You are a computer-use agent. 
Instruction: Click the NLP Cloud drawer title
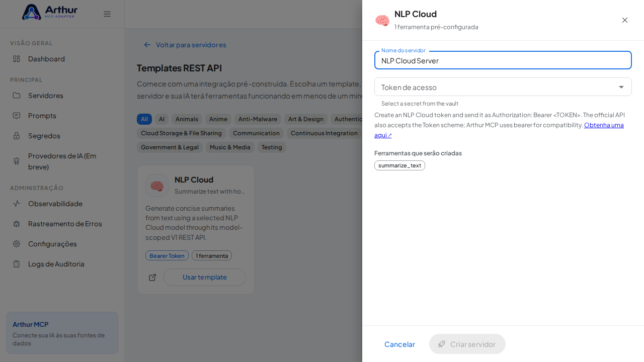point(416,14)
